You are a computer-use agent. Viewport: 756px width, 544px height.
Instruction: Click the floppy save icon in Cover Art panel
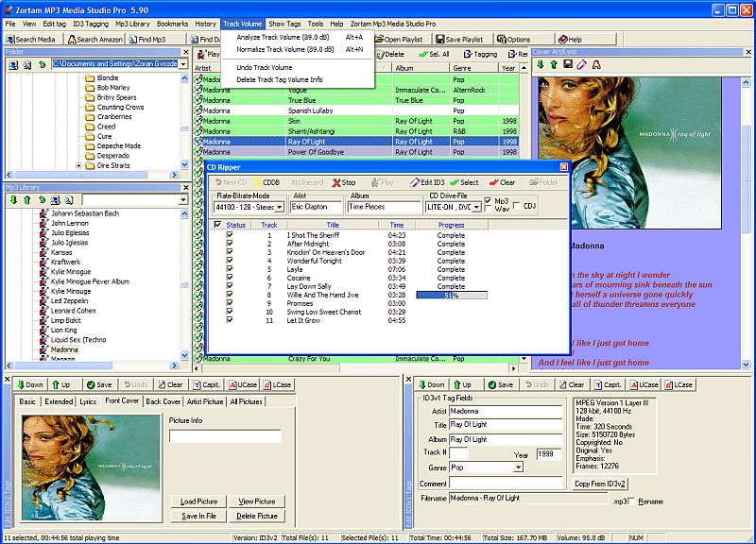coord(568,64)
